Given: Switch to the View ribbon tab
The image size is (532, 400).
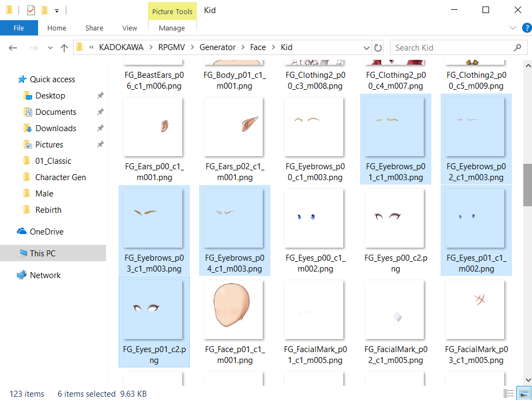Looking at the screenshot, I should pos(129,28).
